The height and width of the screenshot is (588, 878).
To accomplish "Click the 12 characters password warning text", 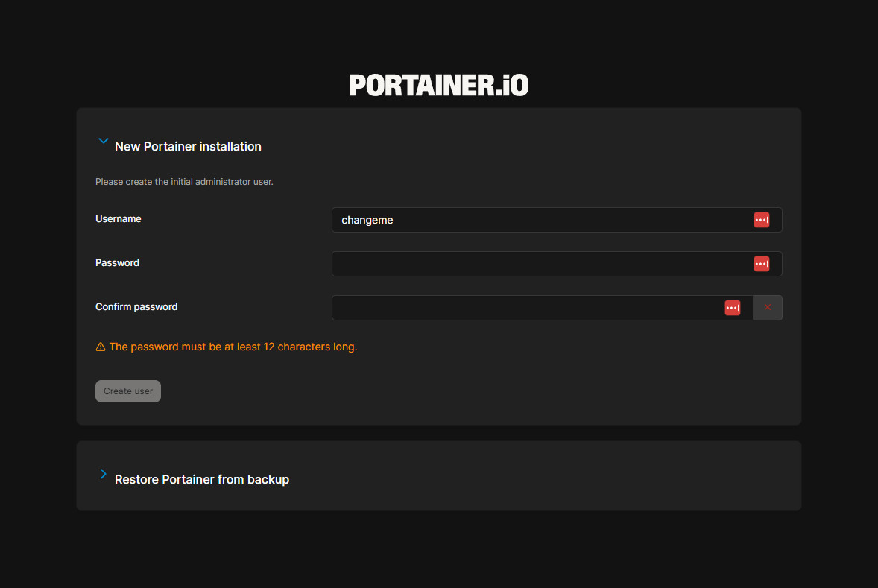I will [233, 347].
